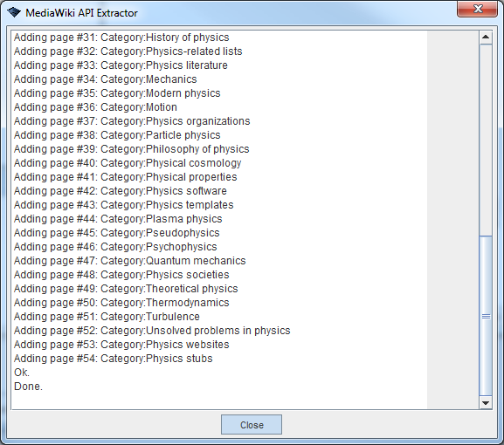Screen dimensions: 504x445
Task: Select line 'Category:Motion'
Action: click(95, 107)
